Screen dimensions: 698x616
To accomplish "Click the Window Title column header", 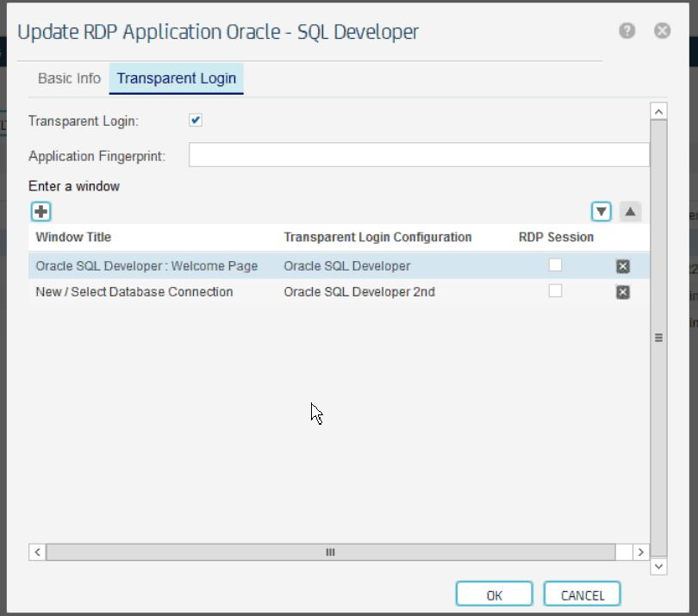I will 73,237.
